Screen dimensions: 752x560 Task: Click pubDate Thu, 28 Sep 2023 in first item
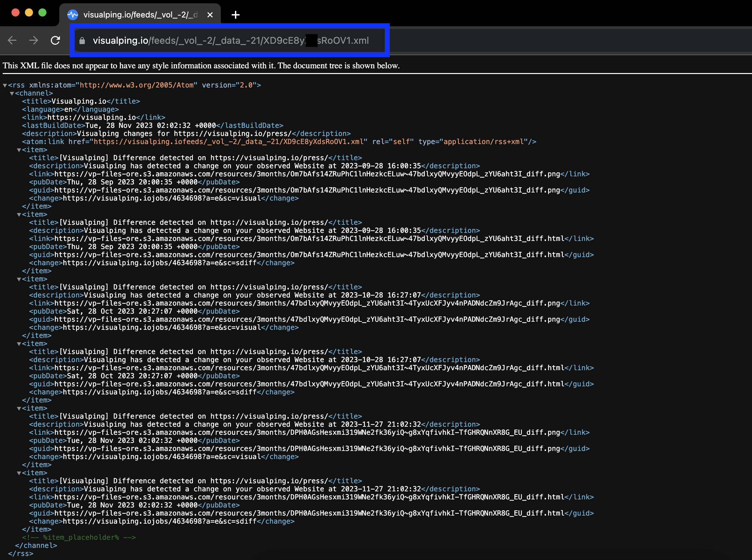coord(132,182)
